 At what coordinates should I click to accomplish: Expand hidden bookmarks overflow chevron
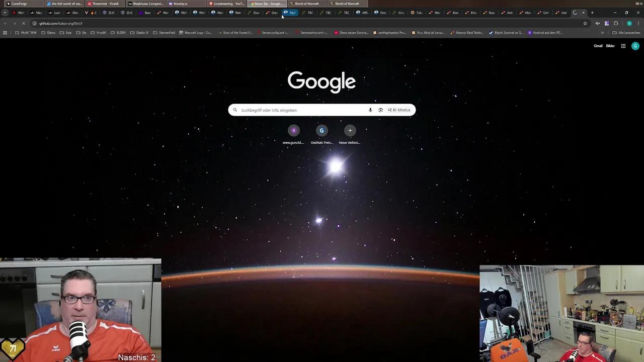point(602,33)
